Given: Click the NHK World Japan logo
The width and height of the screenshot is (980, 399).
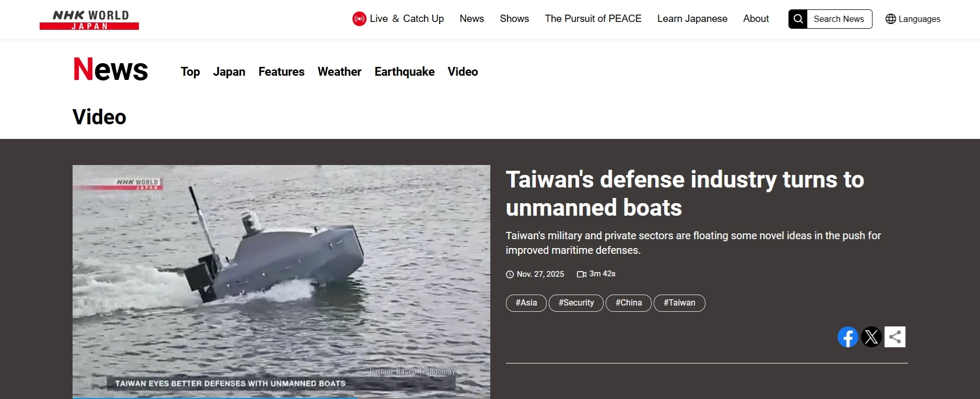Looking at the screenshot, I should tap(89, 20).
